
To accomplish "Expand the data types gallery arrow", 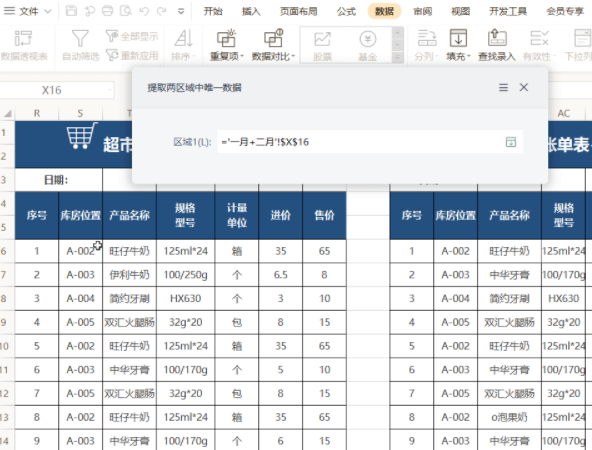I will tap(397, 57).
